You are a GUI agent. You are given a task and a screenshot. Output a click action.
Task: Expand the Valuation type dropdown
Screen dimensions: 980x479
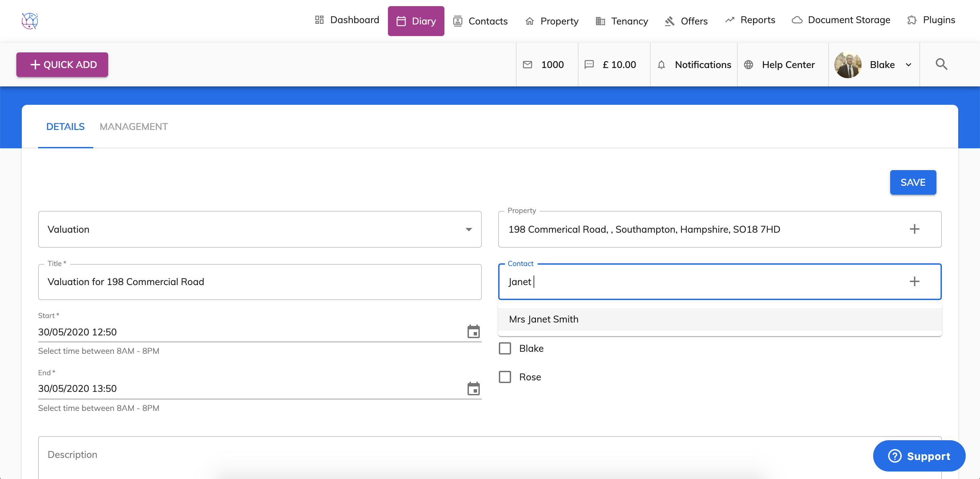469,229
